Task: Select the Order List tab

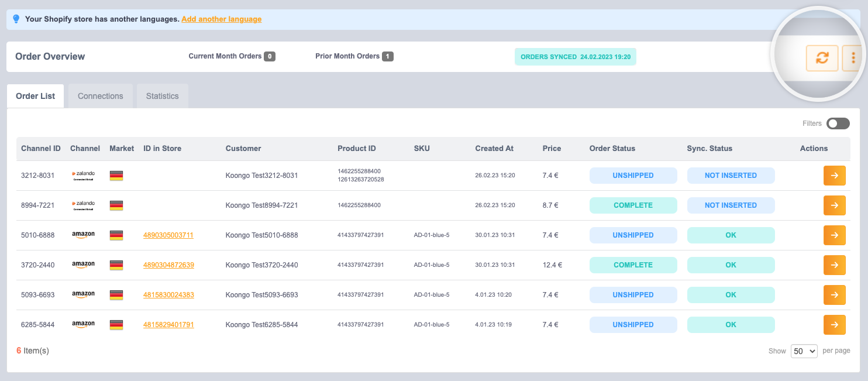Action: [x=36, y=96]
